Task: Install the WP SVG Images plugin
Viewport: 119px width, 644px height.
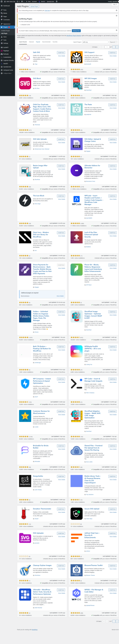Action: pyautogui.click(x=112, y=79)
